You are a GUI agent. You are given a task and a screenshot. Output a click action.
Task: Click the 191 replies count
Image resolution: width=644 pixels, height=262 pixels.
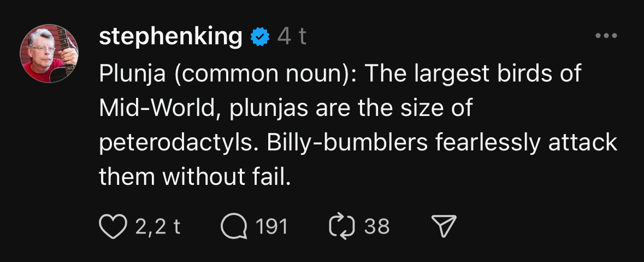271,226
